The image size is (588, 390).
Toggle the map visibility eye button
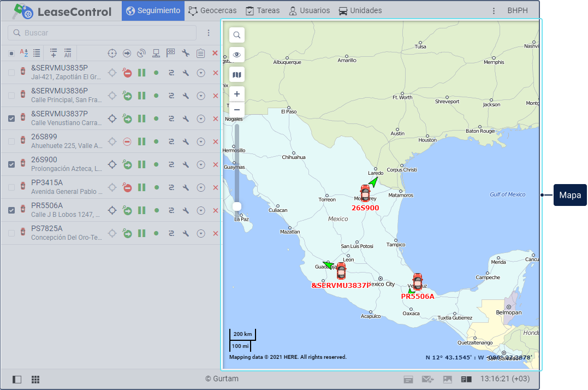237,55
